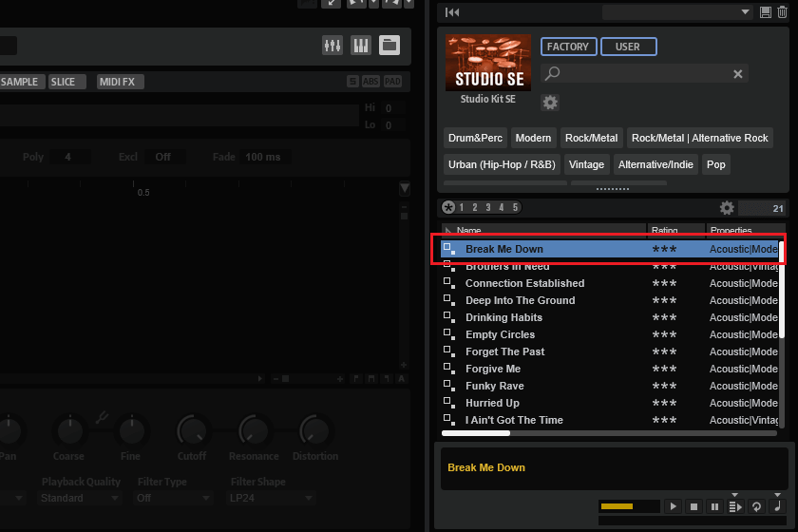Click the back-to-start arrow icon in browser header
The image size is (798, 532).
(453, 11)
